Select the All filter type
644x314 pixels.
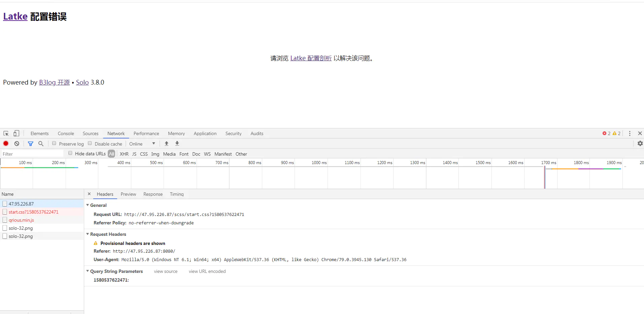111,154
